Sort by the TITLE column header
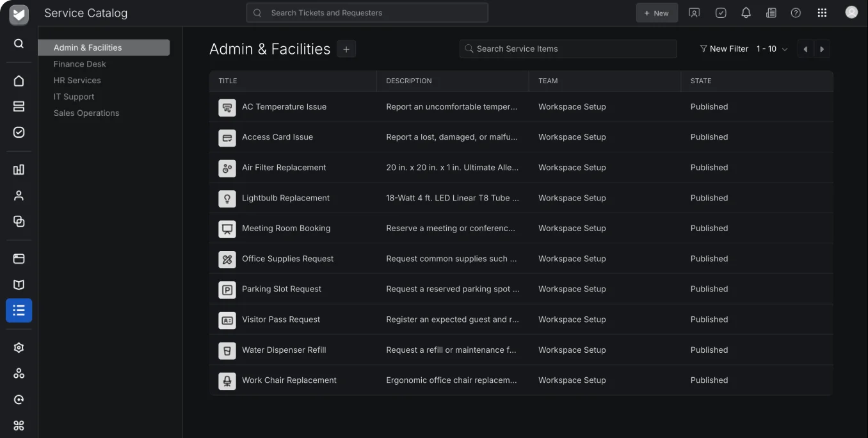This screenshot has height=438, width=868. [x=228, y=81]
